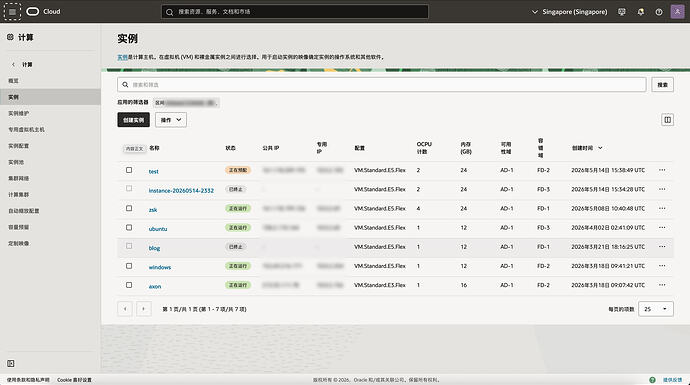Open 实例配置 in the sidebar
The height and width of the screenshot is (385, 690).
pos(18,146)
